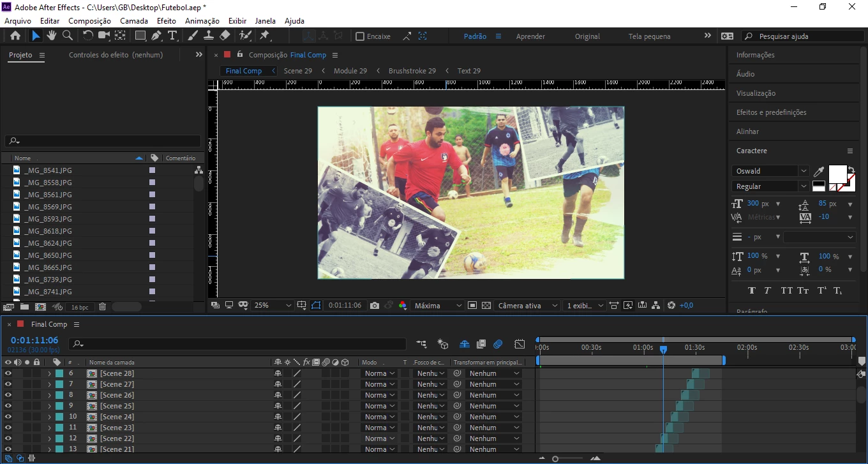868x464 pixels.
Task: Open the show channel color management icon
Action: pos(403,306)
